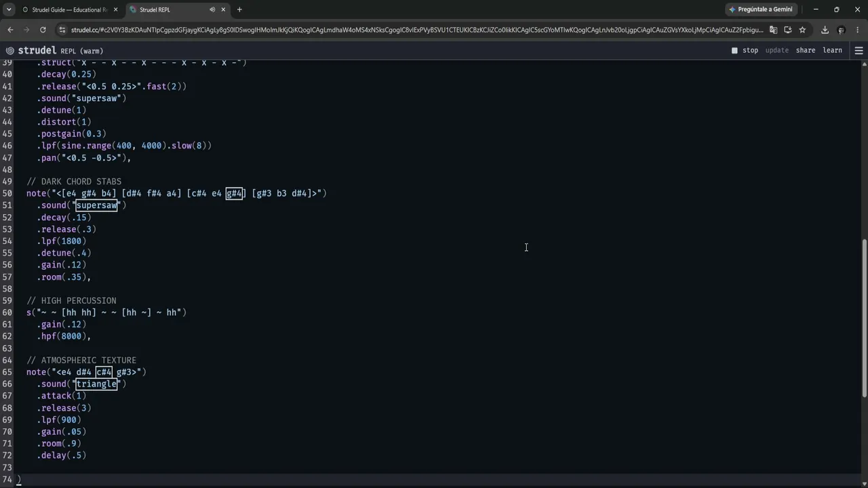Click '.gain(.12)' on line 61

[x=62, y=325]
